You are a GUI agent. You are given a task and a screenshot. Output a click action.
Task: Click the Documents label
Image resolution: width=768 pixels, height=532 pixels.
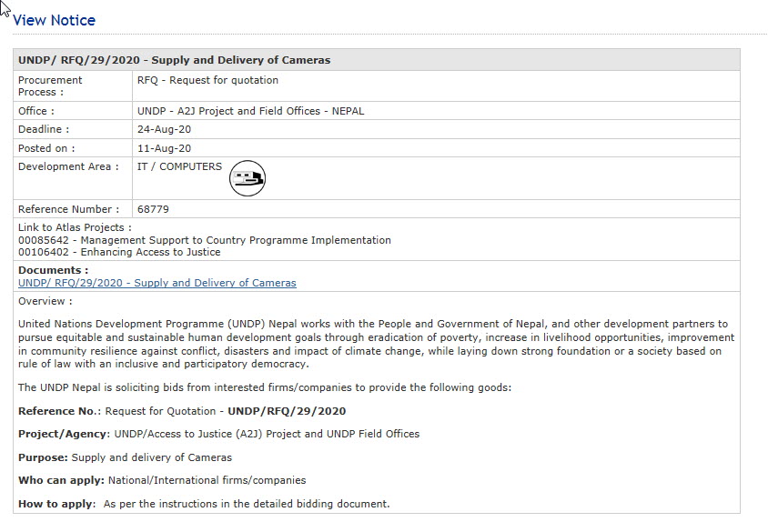(53, 270)
